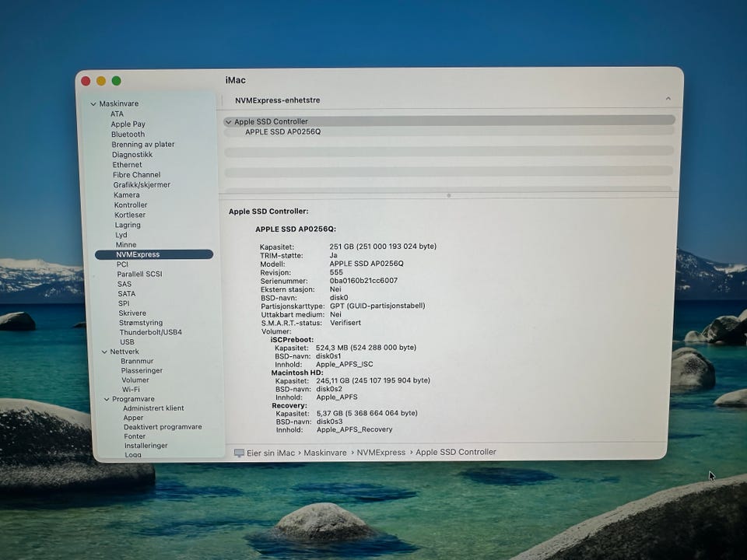Screen dimensions: 747x560
Task: Select the Maskinvare heading
Action: click(x=118, y=103)
